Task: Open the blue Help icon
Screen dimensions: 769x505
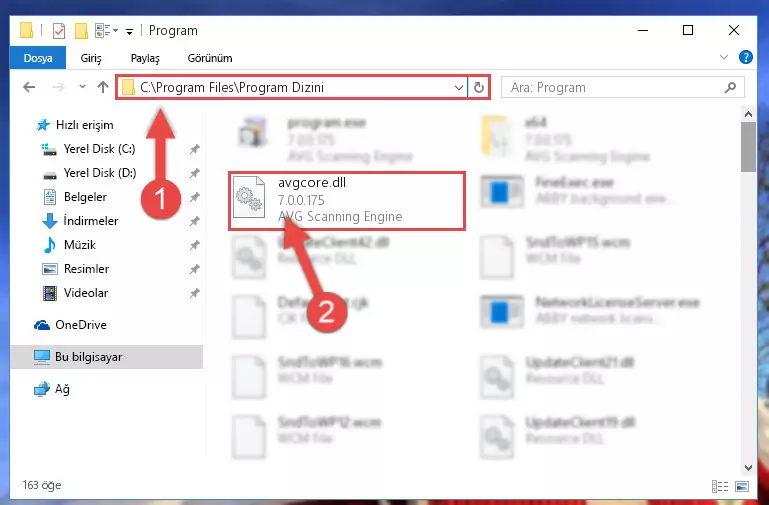Action: (745, 57)
